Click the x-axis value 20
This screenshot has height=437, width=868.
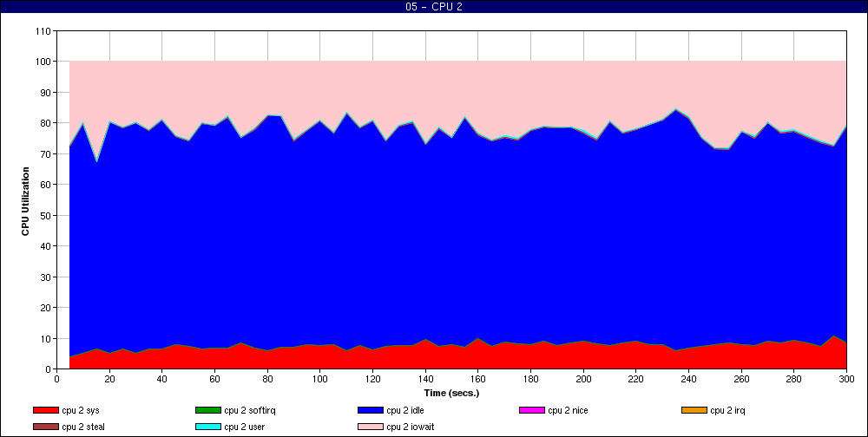[109, 379]
